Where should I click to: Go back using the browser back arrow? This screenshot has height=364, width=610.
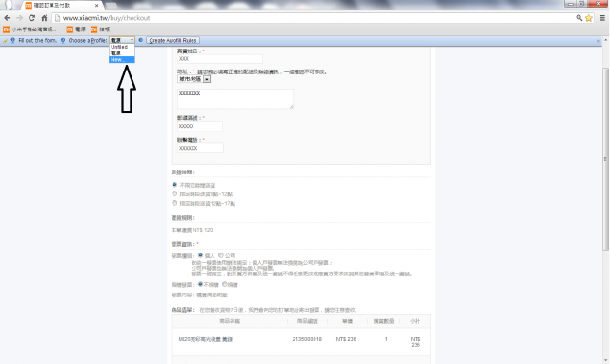click(7, 18)
